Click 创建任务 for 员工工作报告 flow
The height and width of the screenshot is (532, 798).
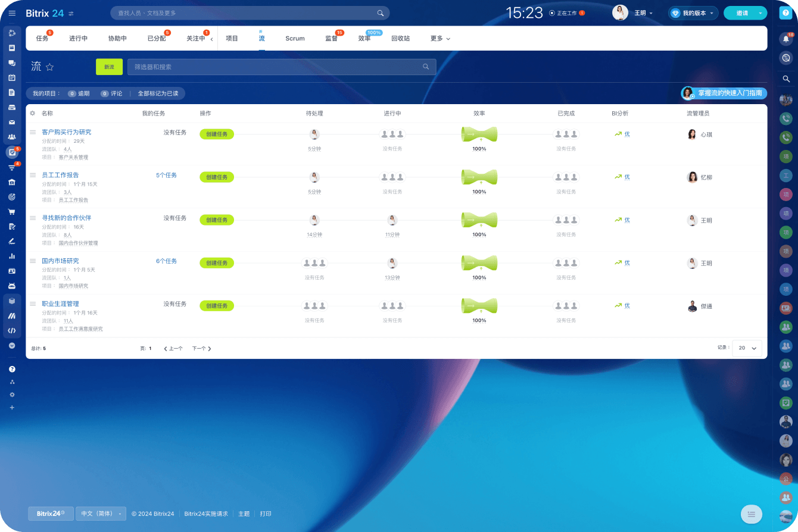pyautogui.click(x=217, y=177)
